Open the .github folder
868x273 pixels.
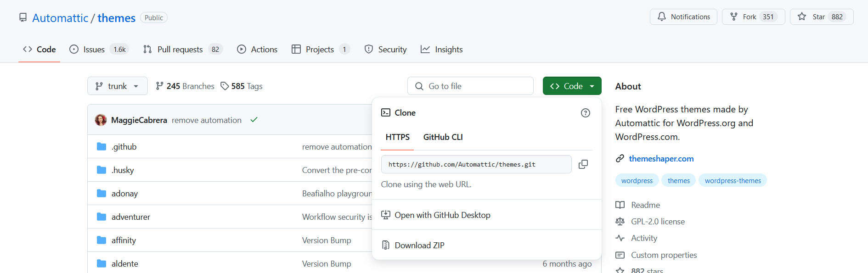pos(124,146)
